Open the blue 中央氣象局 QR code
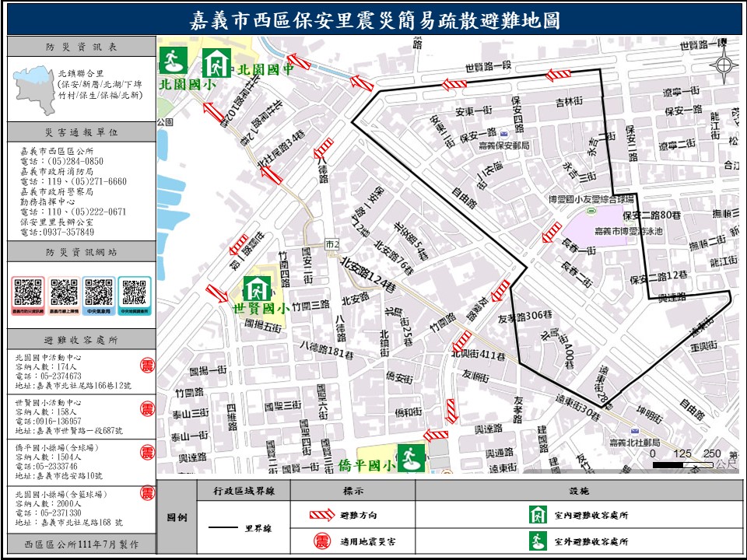 (99, 294)
